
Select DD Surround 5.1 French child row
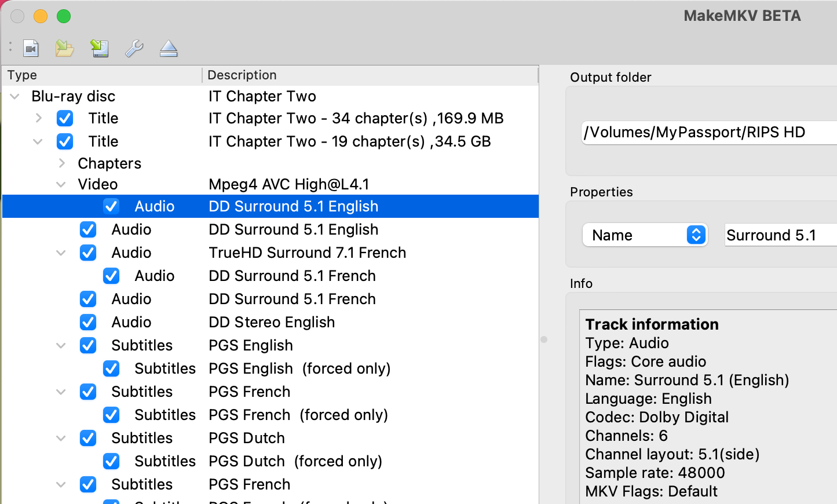click(x=271, y=276)
